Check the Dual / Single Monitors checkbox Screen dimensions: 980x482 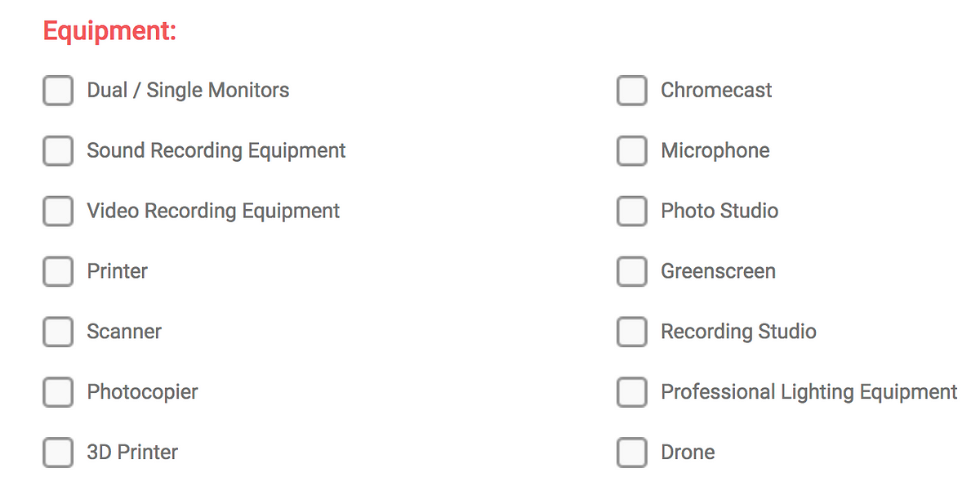click(x=58, y=91)
